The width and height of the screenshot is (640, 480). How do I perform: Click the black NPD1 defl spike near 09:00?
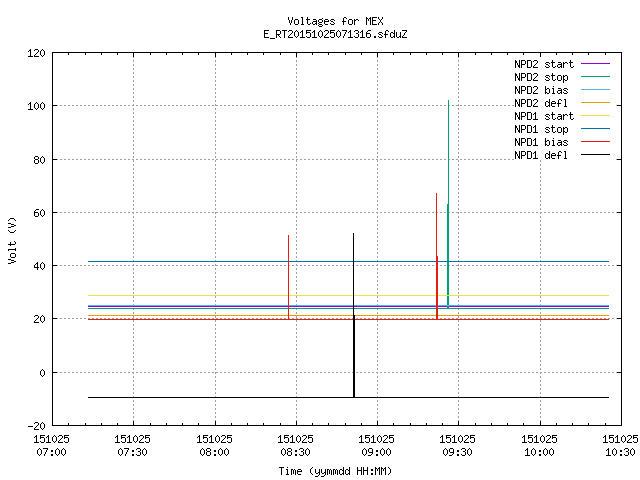tap(353, 314)
